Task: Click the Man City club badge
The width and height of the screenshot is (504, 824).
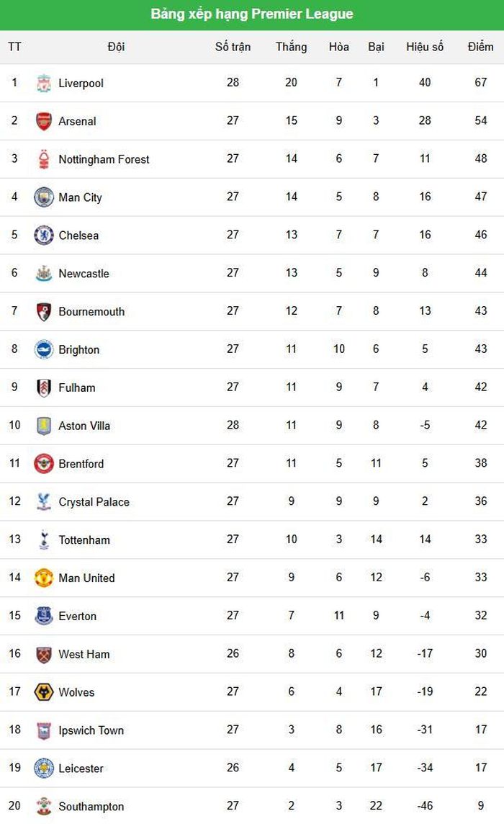Action: point(44,197)
